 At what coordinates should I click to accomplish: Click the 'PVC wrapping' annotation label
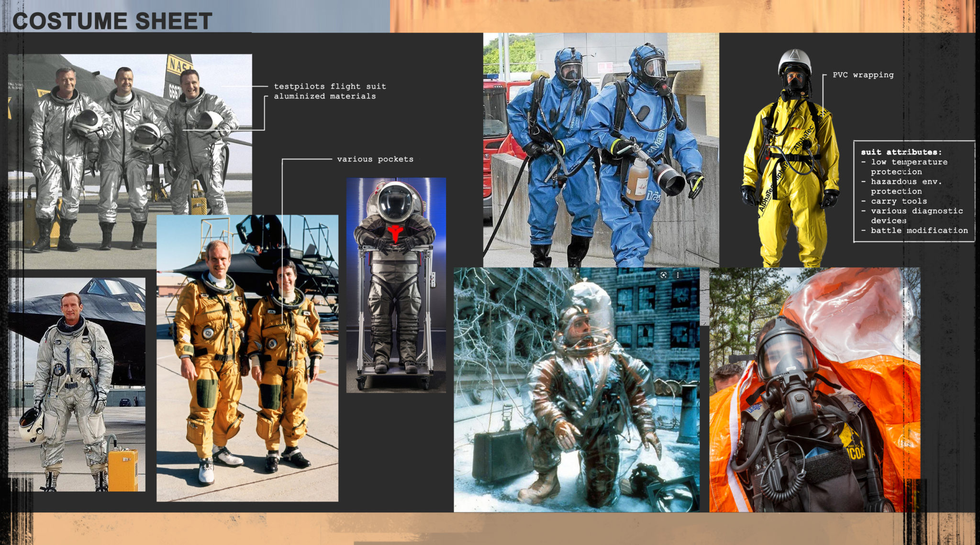[x=863, y=75]
